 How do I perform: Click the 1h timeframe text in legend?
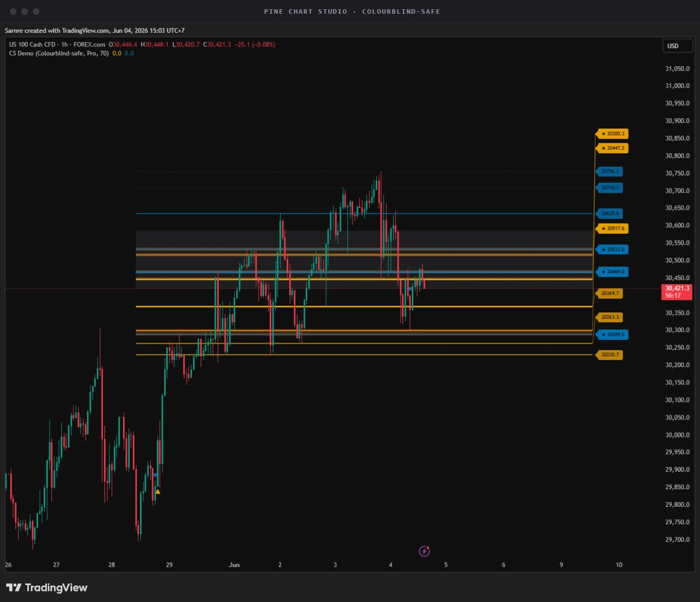(65, 45)
